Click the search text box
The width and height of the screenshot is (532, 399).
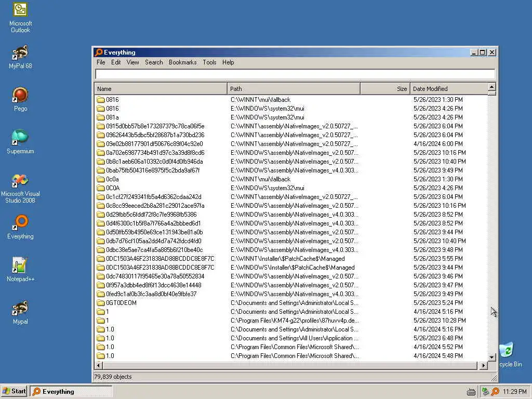[295, 74]
